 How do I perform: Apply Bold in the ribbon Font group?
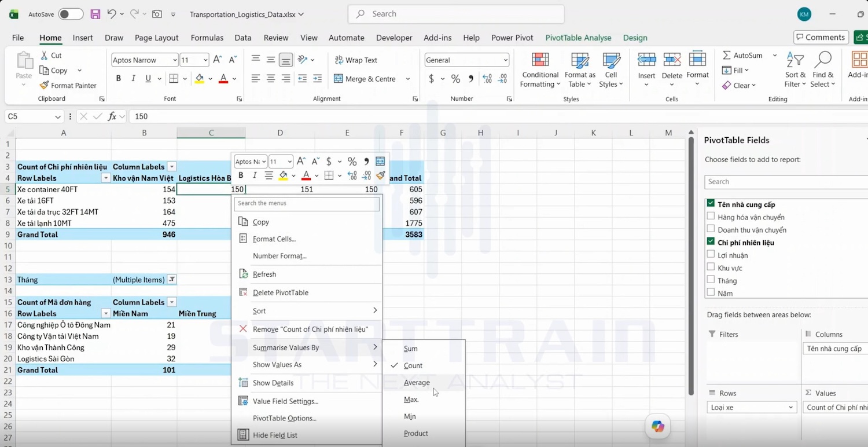pyautogui.click(x=119, y=79)
